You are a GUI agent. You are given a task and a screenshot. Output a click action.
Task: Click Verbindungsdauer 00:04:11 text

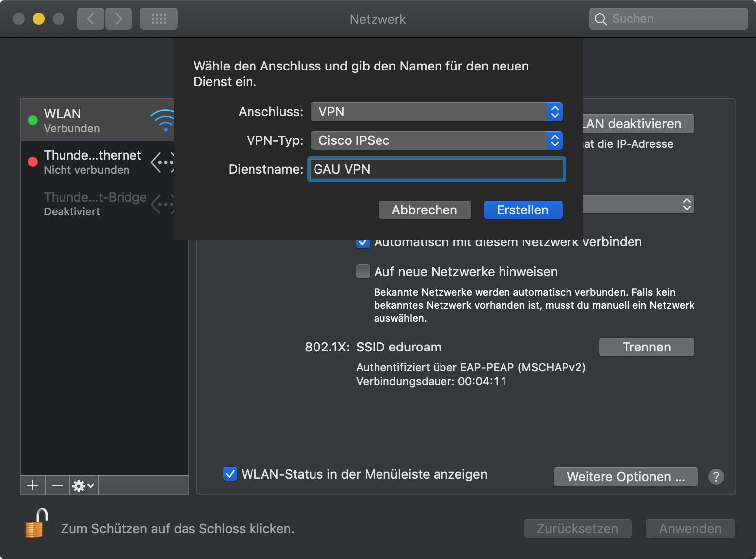[432, 381]
